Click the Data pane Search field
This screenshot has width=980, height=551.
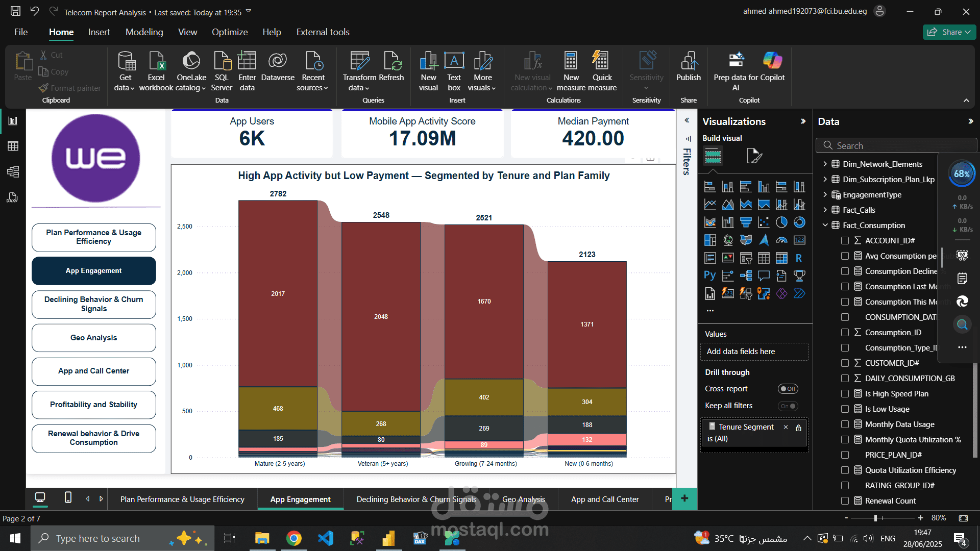coord(896,145)
